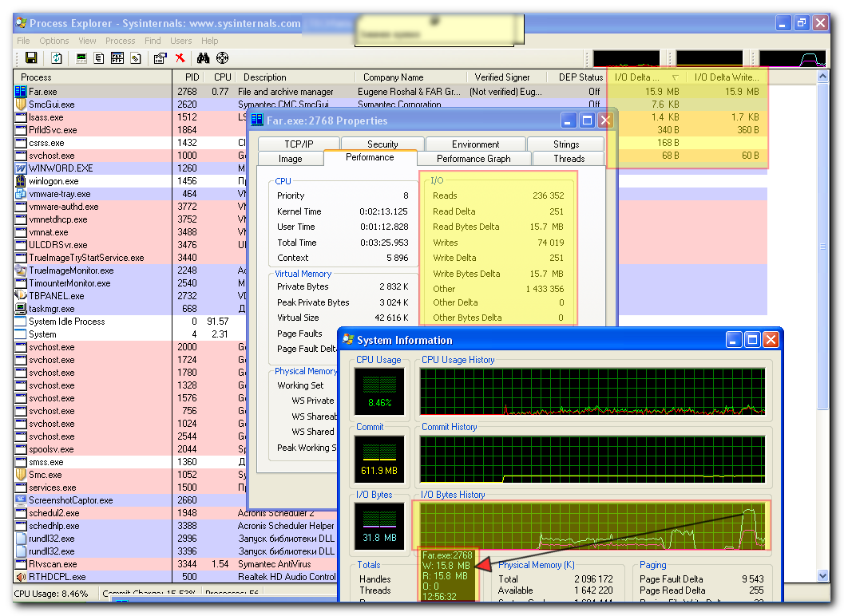The height and width of the screenshot is (616, 844).
Task: Switch to the Strings tab
Action: point(565,144)
